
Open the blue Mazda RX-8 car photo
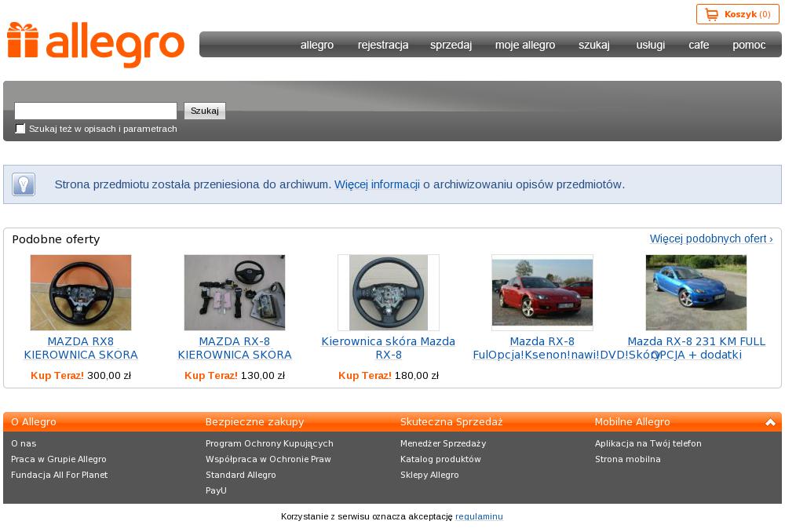tap(696, 292)
